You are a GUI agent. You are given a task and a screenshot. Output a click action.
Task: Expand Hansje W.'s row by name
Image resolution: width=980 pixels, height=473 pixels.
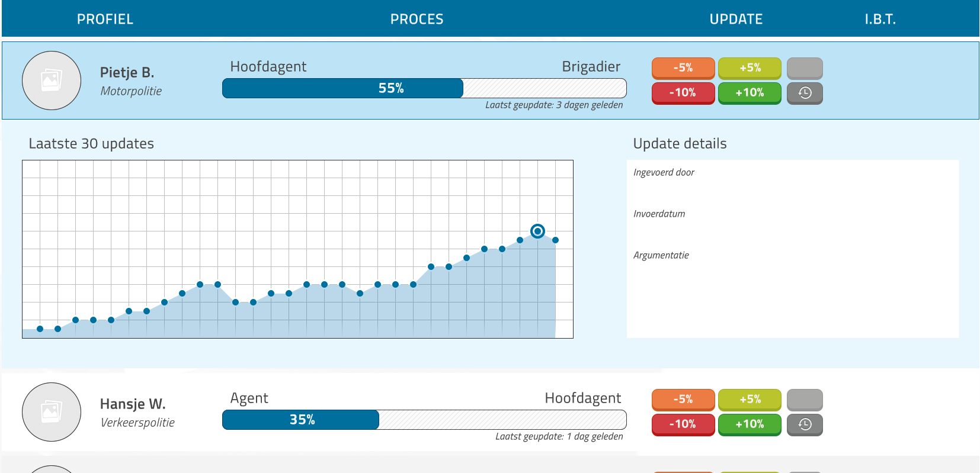pyautogui.click(x=133, y=404)
